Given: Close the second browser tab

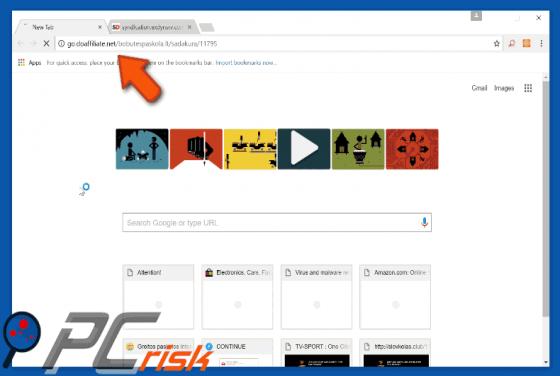Looking at the screenshot, I should 190,27.
